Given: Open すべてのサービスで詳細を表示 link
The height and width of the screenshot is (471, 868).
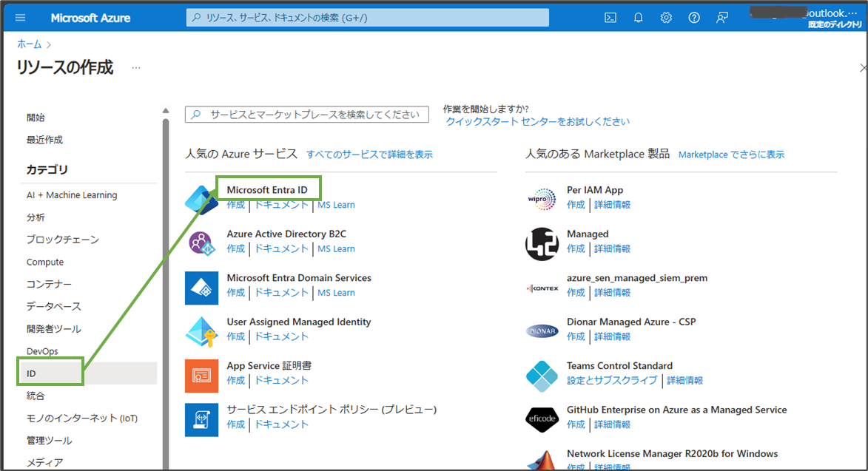Looking at the screenshot, I should click(370, 155).
